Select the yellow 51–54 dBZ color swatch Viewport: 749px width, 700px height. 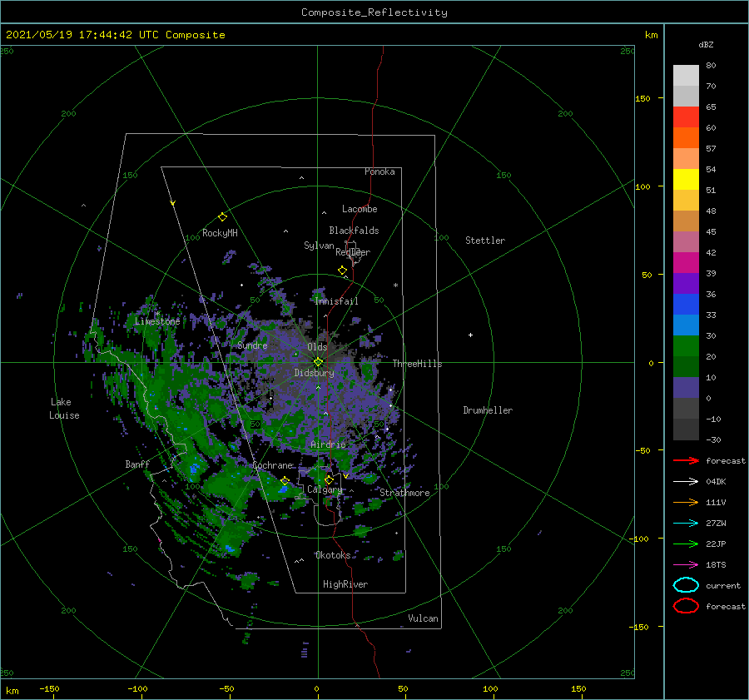click(x=686, y=179)
